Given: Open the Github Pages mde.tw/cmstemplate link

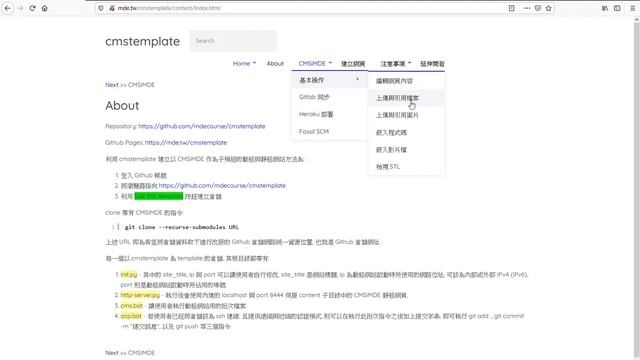Looking at the screenshot, I should 186,142.
